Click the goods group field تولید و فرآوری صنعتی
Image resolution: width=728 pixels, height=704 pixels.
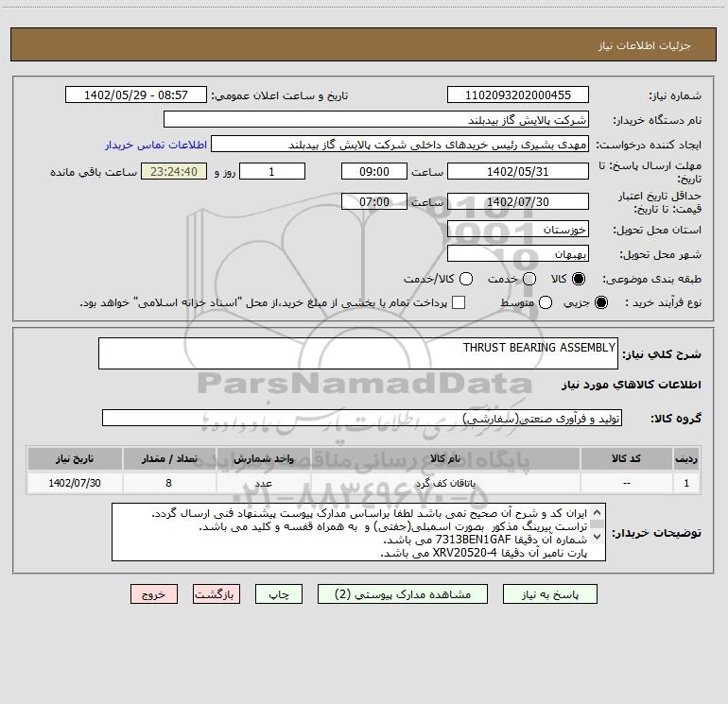point(362,418)
